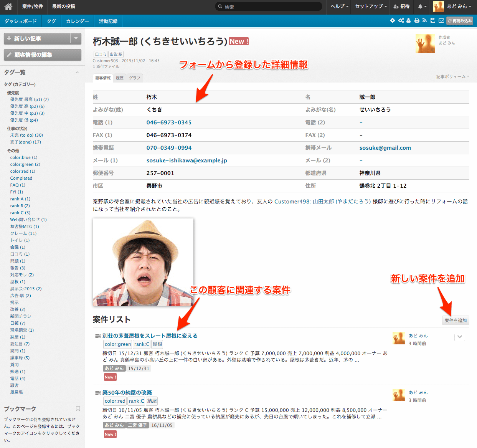
Task: Open Customer498 山田太郎 link
Action: (322, 201)
